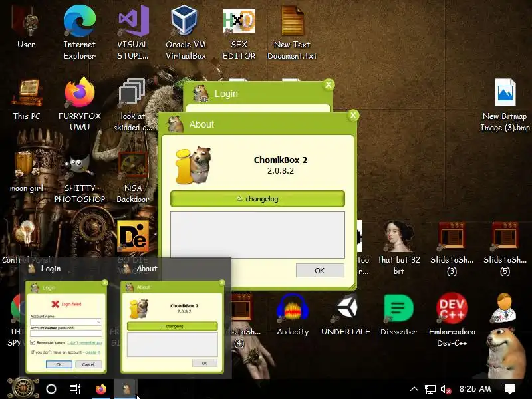
Task: Show hidden tray icons chevron
Action: (x=414, y=389)
